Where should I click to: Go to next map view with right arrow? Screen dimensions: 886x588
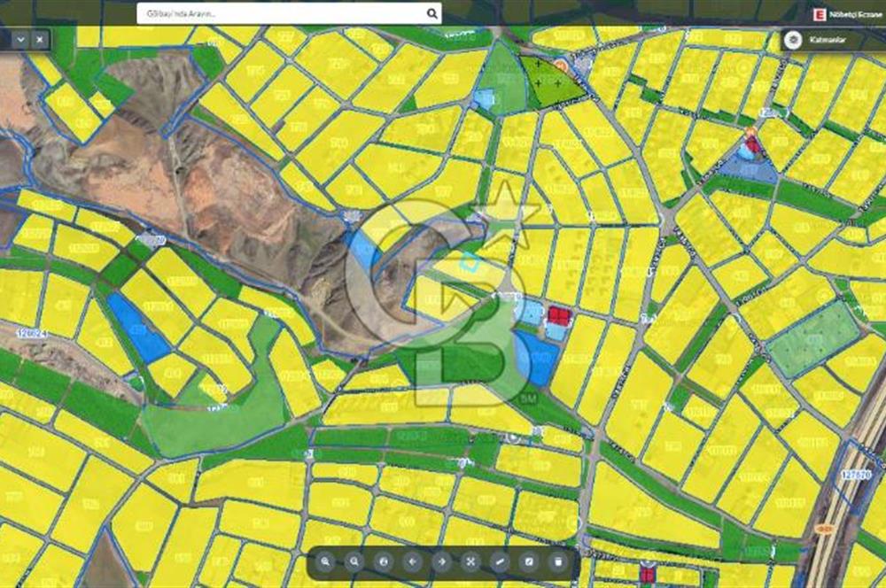[442, 562]
